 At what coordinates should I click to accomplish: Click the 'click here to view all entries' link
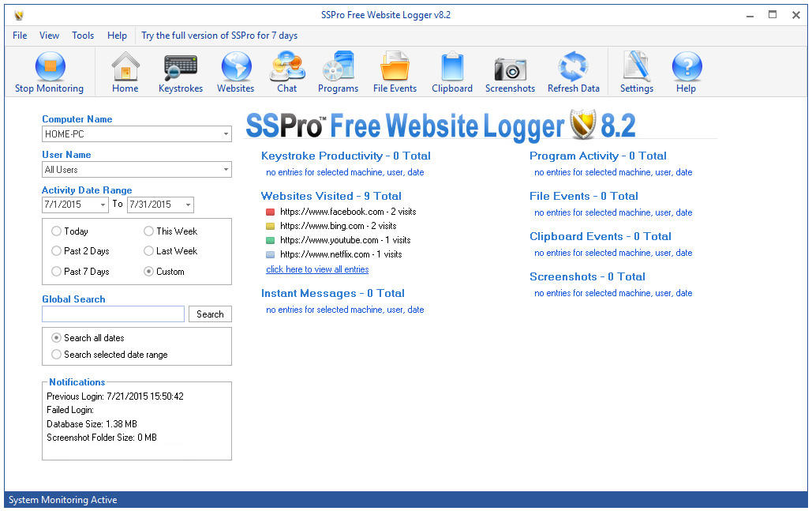[x=317, y=269]
